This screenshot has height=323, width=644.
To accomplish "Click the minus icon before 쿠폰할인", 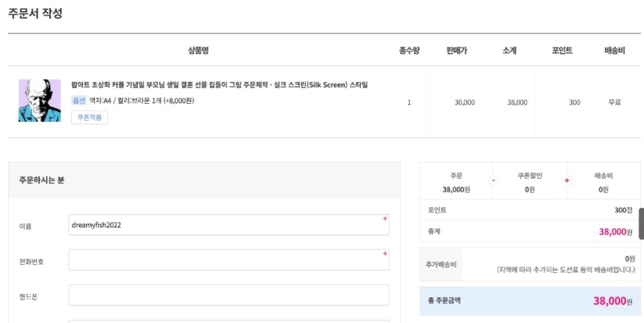I will tap(493, 180).
